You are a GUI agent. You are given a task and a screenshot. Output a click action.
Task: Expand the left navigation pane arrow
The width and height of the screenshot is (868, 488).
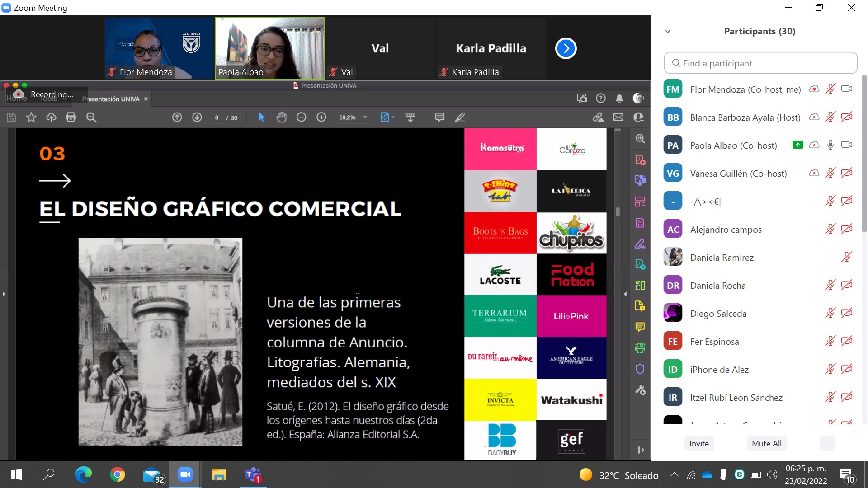point(4,294)
